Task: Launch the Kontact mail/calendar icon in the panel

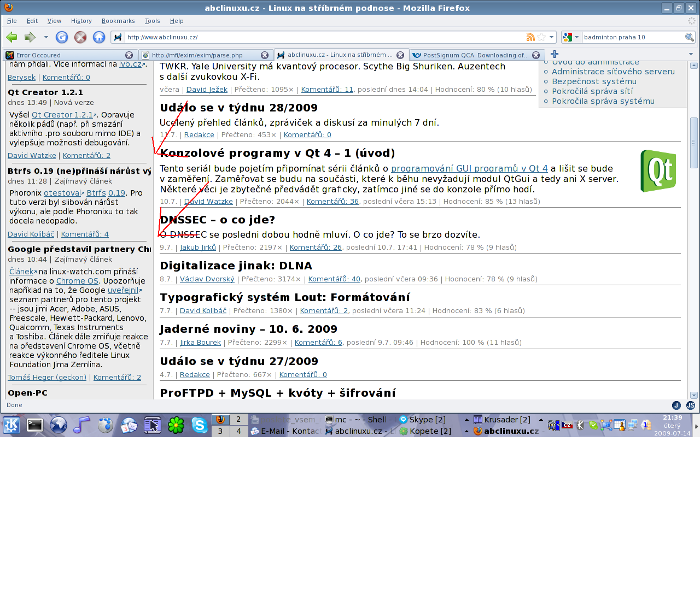Action: (x=129, y=425)
